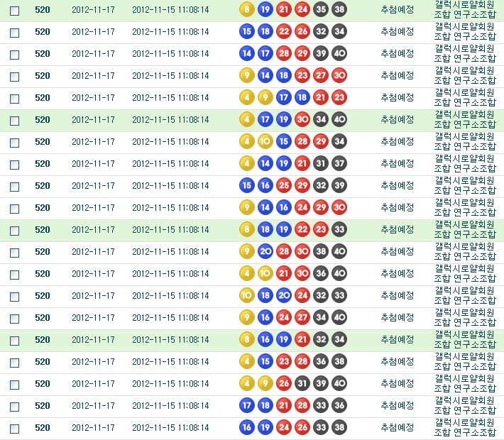Screen dimensions: 504x440
Task: Select red 26 ball in row starting 16, 19, 24
Action: click(x=302, y=427)
